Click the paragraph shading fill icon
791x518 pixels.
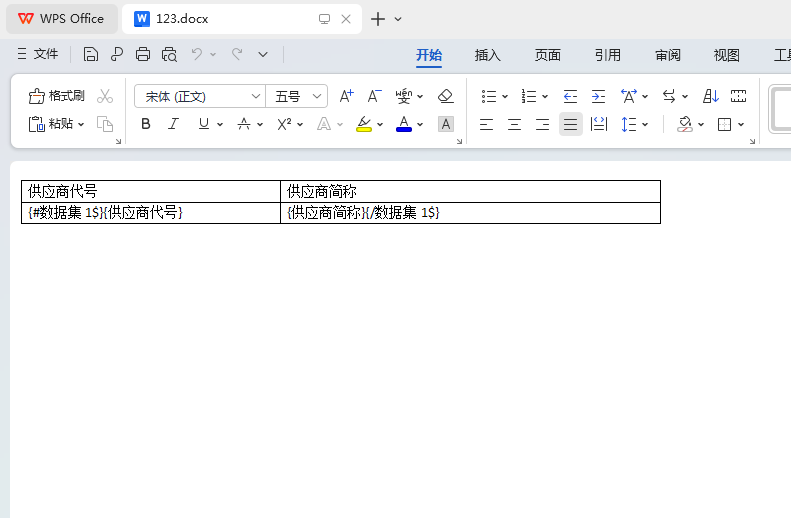pyautogui.click(x=685, y=124)
